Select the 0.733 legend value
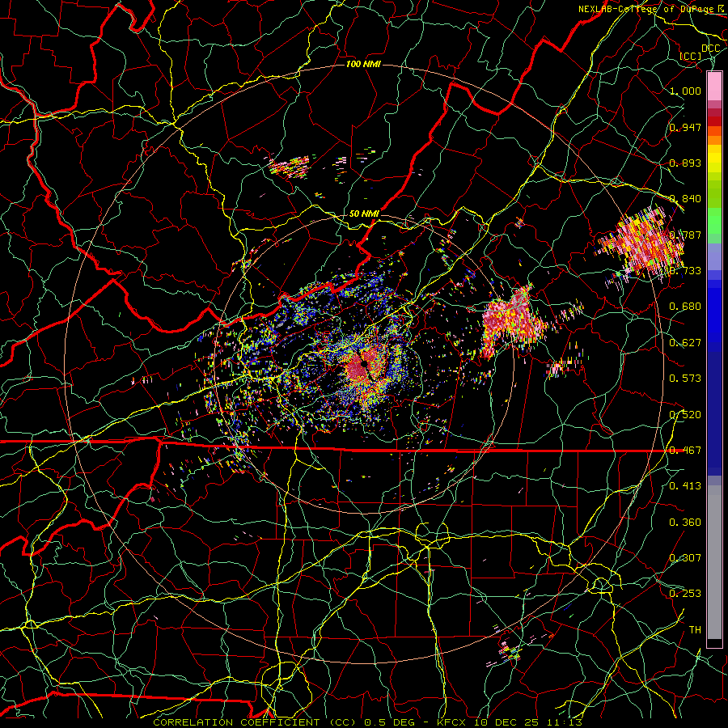 click(685, 271)
